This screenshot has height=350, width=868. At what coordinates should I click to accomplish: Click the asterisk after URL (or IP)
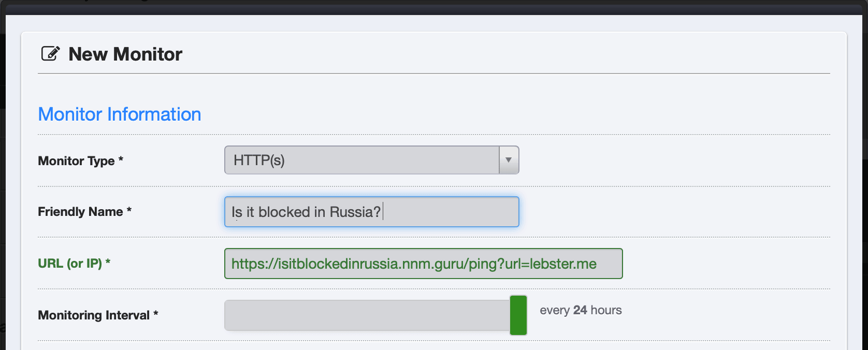[x=108, y=262]
